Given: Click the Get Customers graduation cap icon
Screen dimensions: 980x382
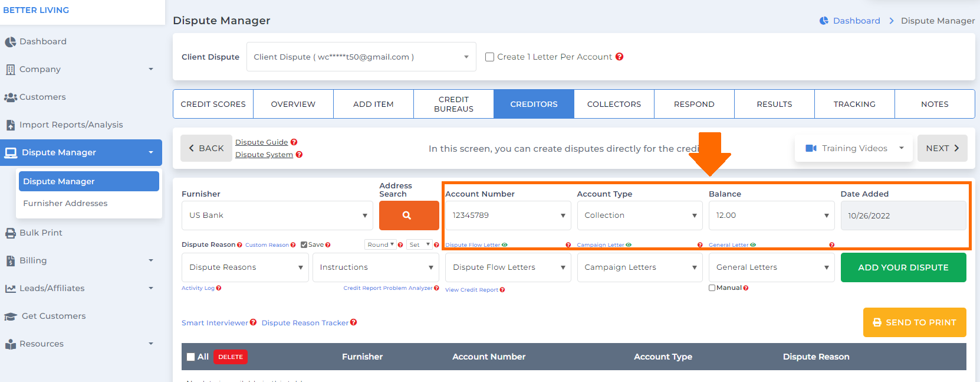Looking at the screenshot, I should 11,316.
